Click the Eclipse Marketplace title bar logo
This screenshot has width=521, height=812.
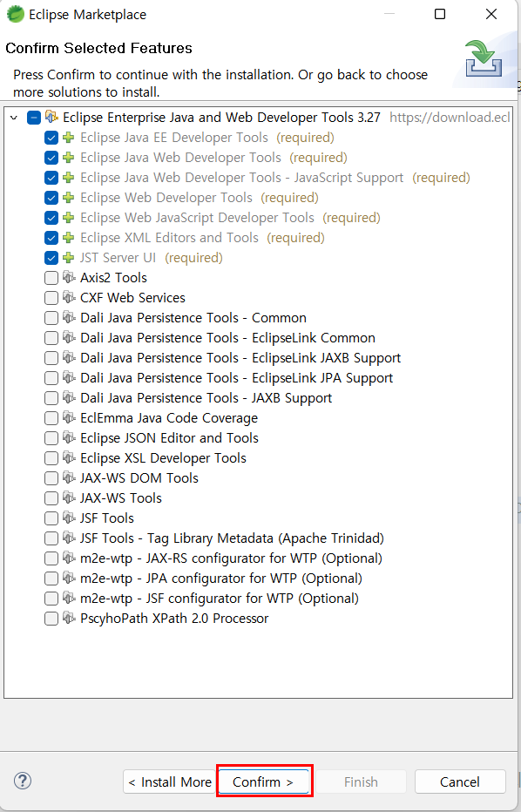click(x=16, y=15)
